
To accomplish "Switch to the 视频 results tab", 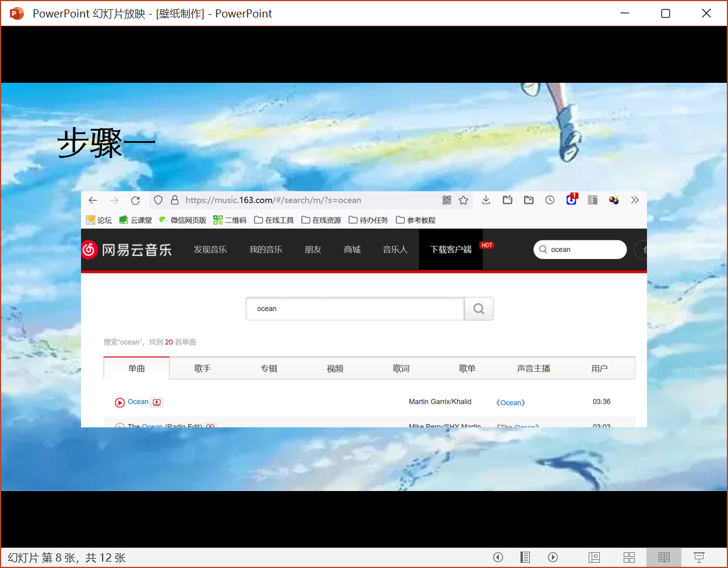I will pyautogui.click(x=335, y=369).
